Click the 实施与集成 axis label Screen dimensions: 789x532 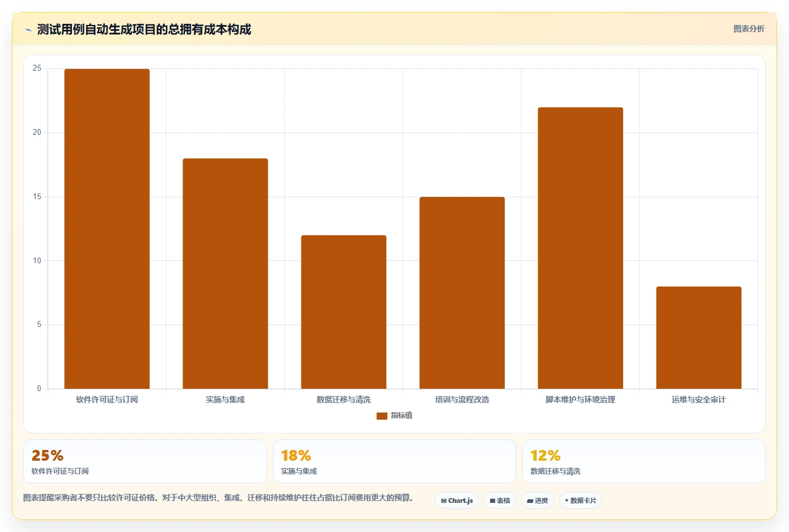[x=225, y=400]
